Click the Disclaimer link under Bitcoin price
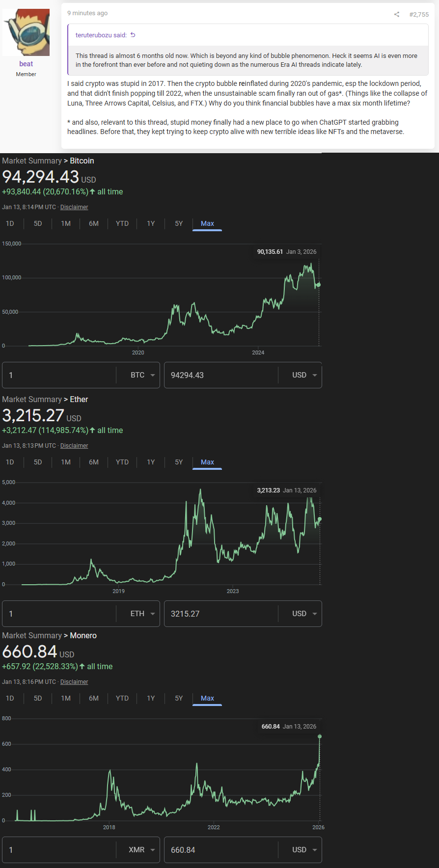This screenshot has width=439, height=868. point(74,207)
